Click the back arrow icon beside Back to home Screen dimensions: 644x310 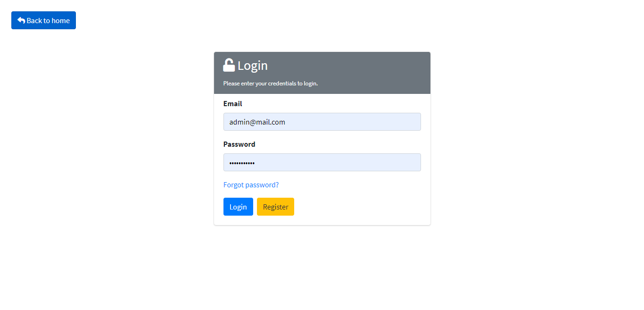(21, 20)
